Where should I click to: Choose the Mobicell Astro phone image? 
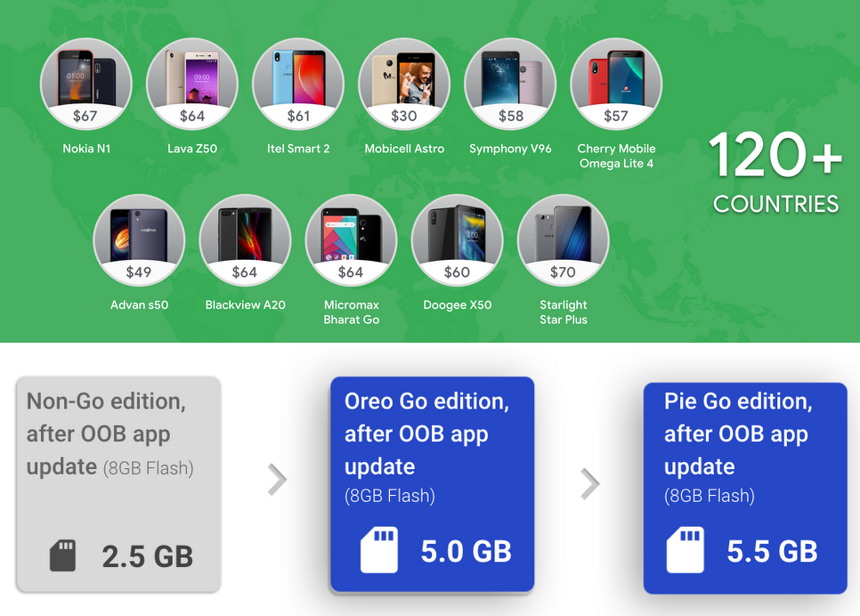pos(404,84)
